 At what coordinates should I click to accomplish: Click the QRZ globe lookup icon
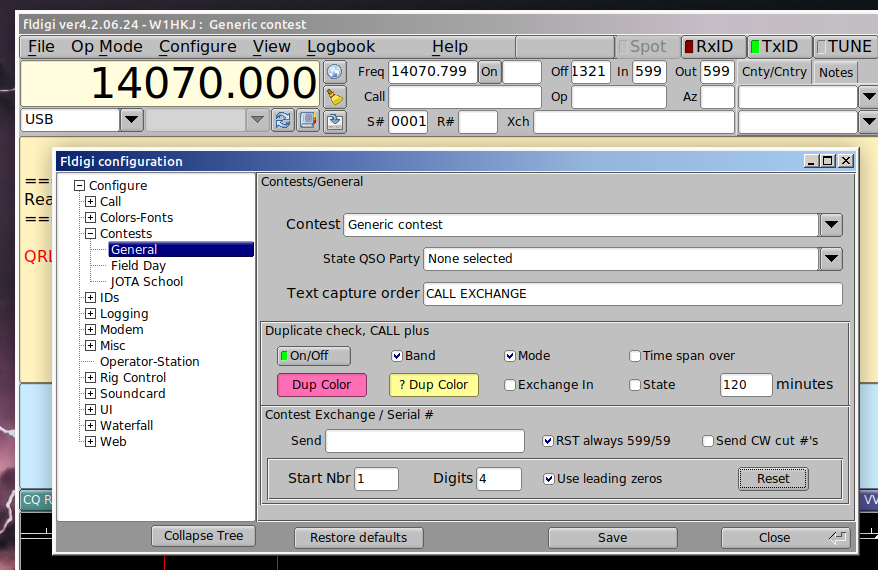click(x=335, y=72)
